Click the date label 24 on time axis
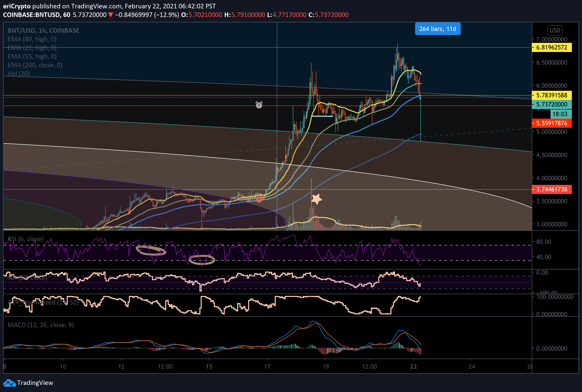 pos(472,367)
